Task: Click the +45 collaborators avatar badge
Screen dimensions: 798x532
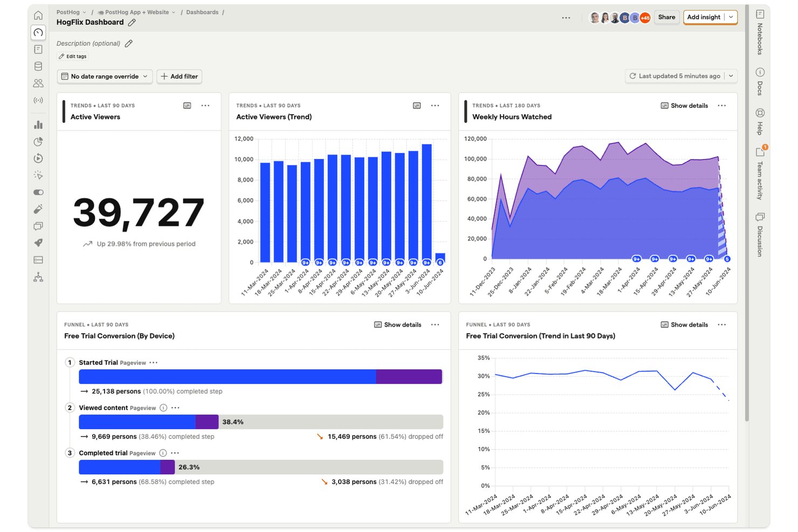Action: click(x=645, y=18)
